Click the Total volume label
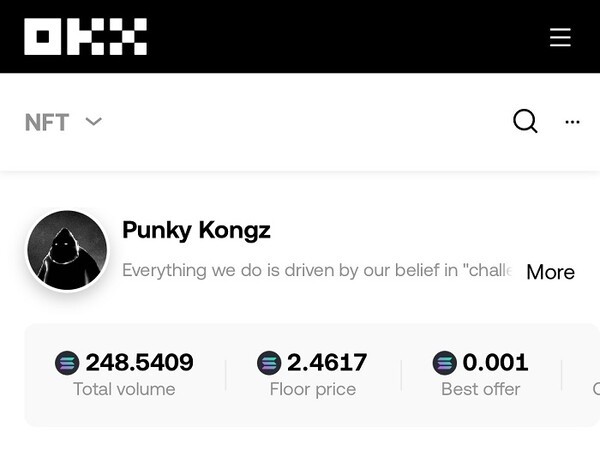600x451 pixels. coord(124,389)
